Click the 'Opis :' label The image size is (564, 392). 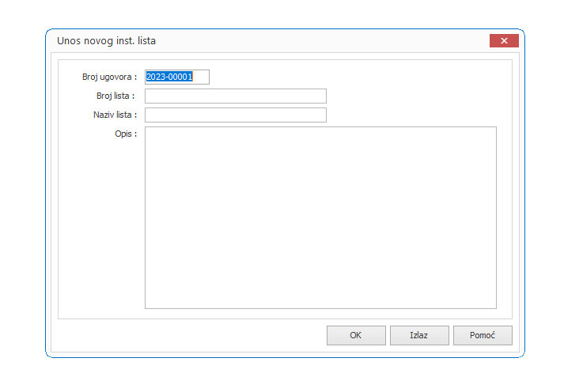coord(126,134)
